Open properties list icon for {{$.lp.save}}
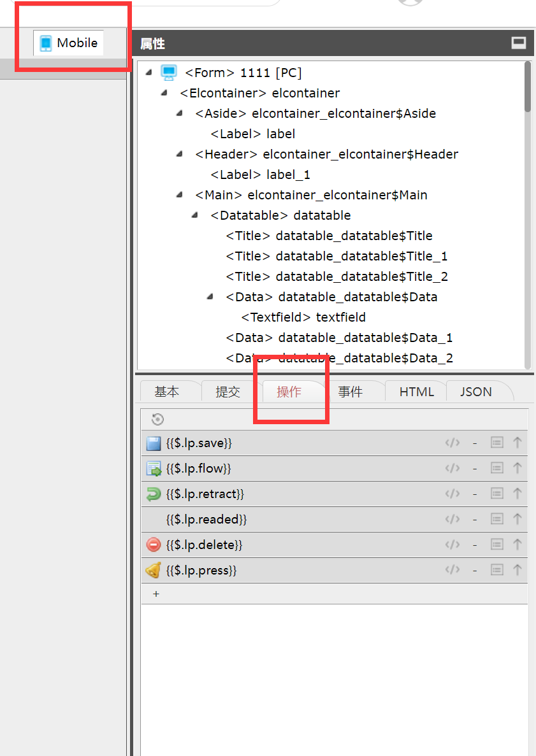 pos(497,443)
